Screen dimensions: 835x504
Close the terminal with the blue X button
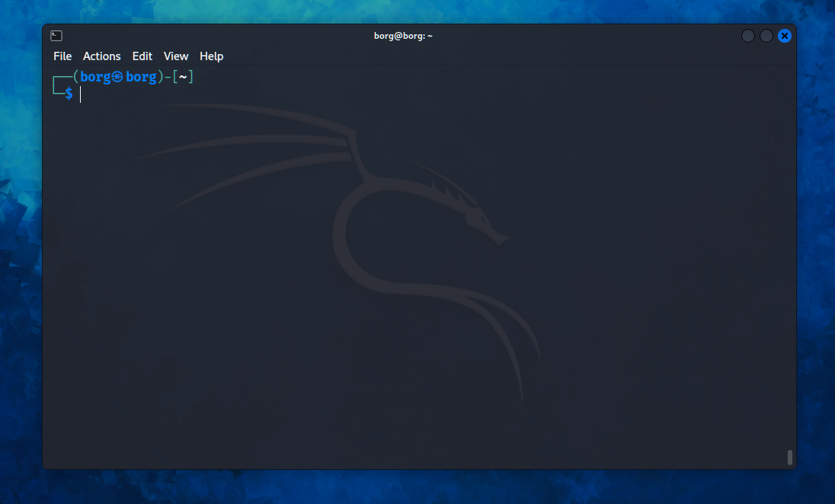coord(785,36)
